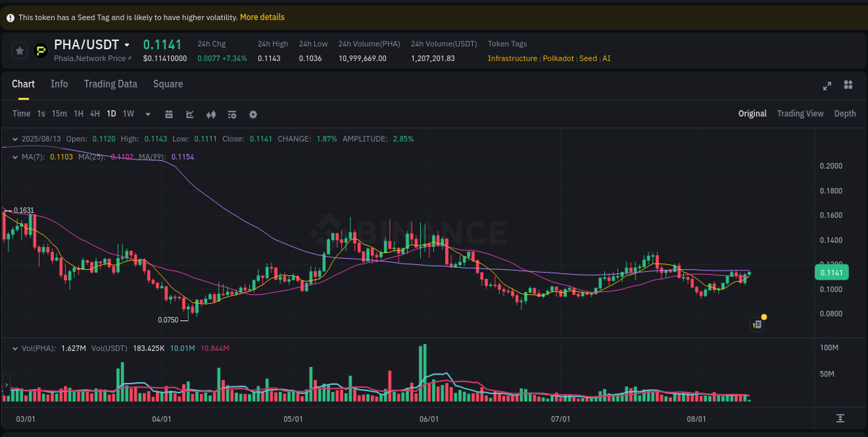
Task: Select the candlestick chart type icon
Action: coord(211,114)
